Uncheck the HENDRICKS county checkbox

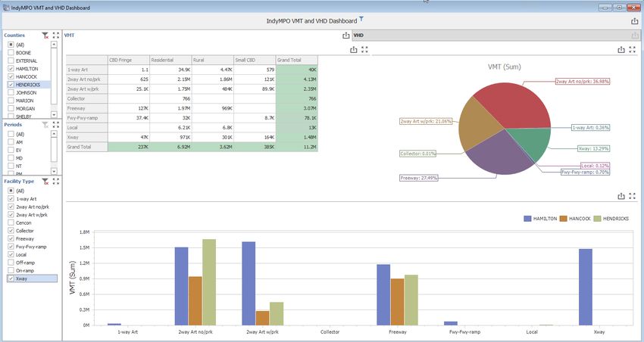pos(11,85)
